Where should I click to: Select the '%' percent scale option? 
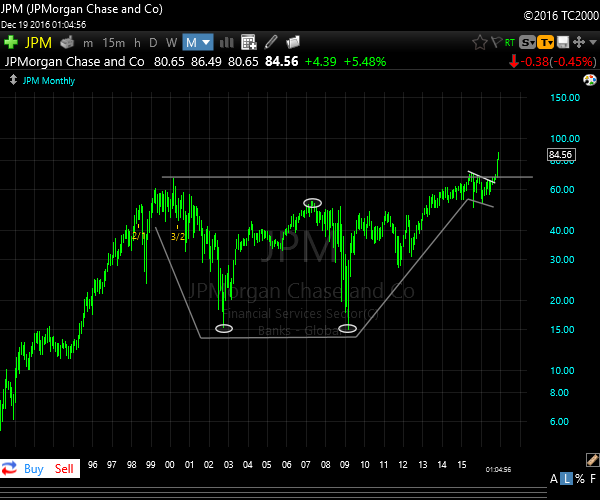coord(580,479)
